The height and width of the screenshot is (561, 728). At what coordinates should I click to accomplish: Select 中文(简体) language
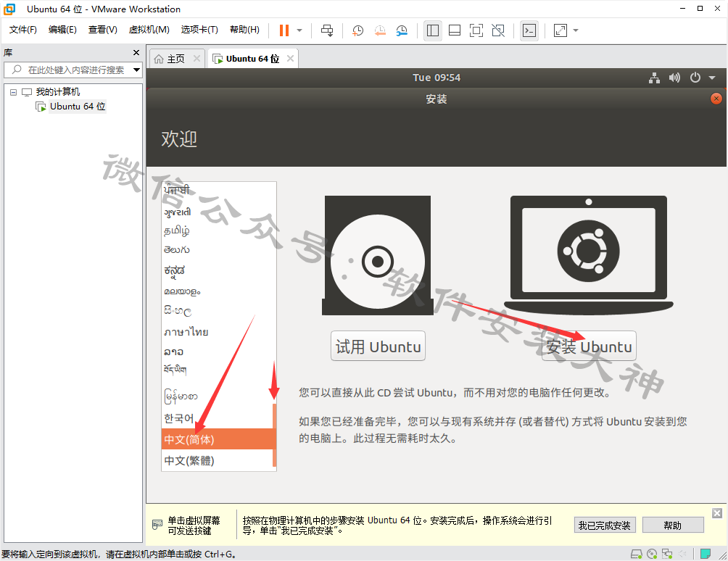pyautogui.click(x=218, y=439)
